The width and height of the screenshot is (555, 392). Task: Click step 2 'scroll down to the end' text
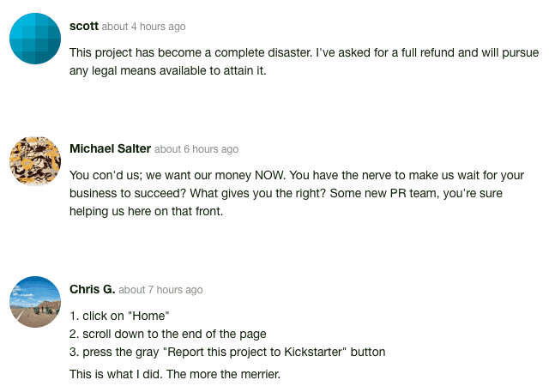point(168,334)
